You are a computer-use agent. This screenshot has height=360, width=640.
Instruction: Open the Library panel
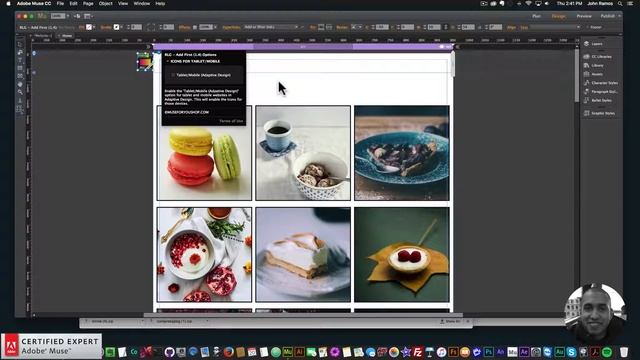[597, 65]
